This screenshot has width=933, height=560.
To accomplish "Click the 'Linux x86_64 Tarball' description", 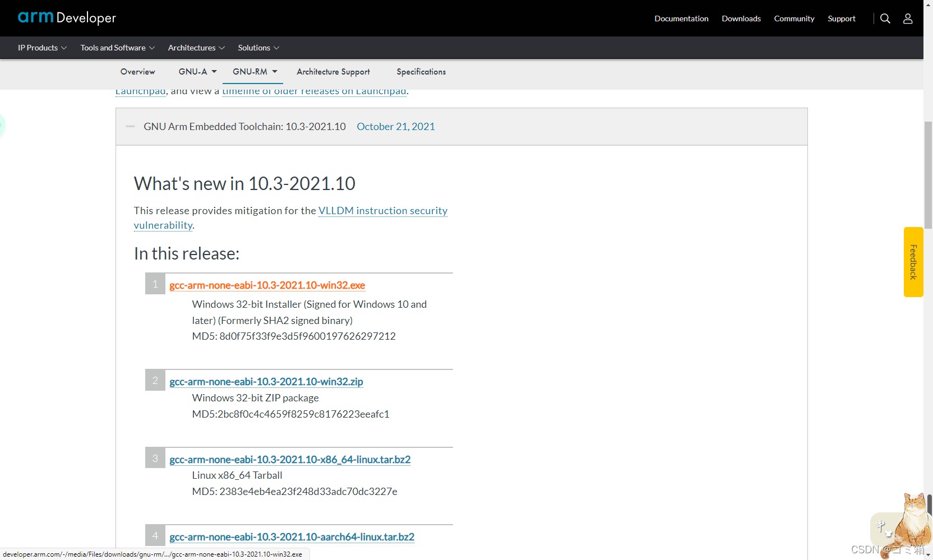I will coord(237,475).
